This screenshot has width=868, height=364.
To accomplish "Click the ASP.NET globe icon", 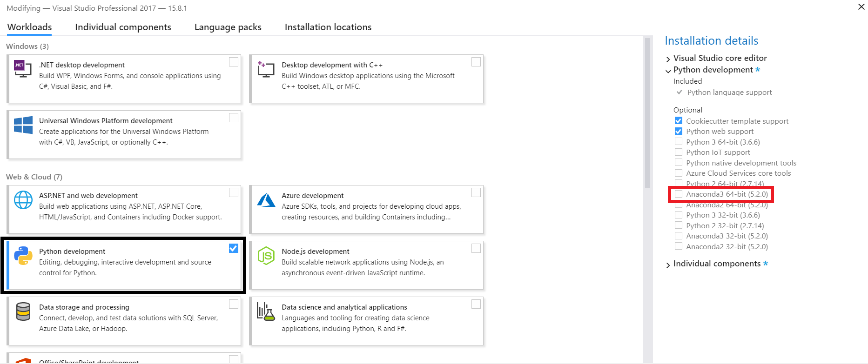I will click(23, 200).
